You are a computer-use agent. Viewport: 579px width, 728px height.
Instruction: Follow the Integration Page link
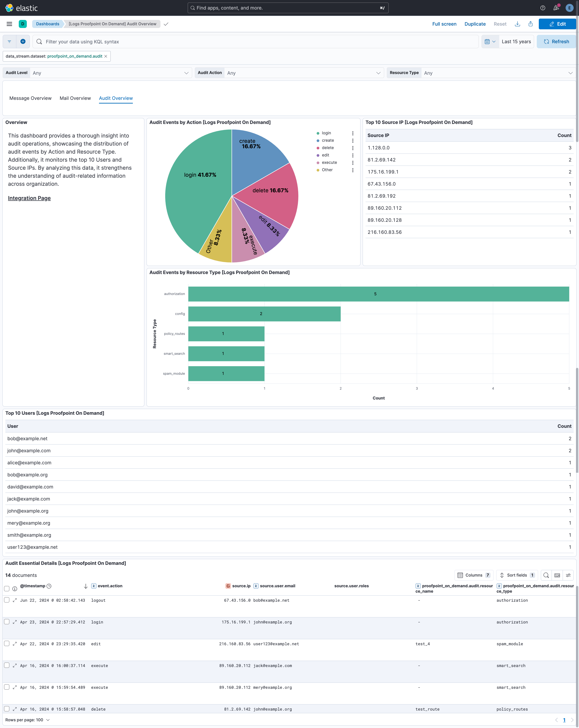tap(29, 198)
